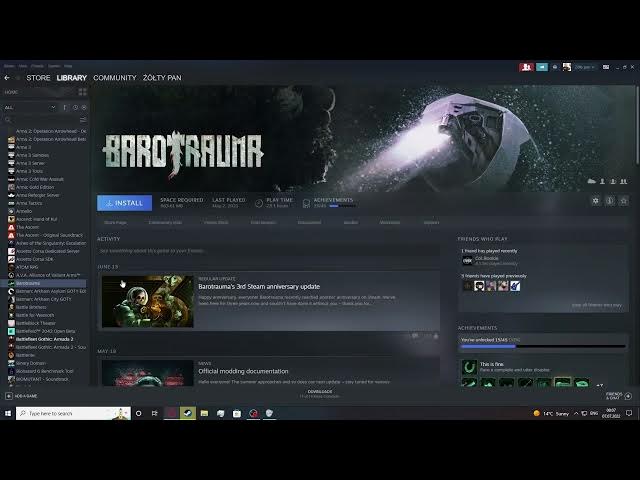This screenshot has width=640, height=480.
Task: Select Batman: Arkham City GOTY
Action: click(x=44, y=299)
